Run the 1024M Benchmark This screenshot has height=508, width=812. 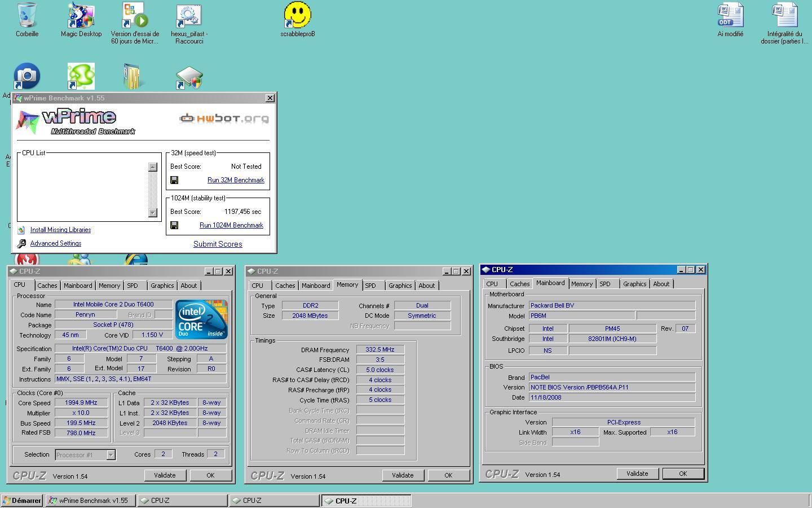point(231,225)
